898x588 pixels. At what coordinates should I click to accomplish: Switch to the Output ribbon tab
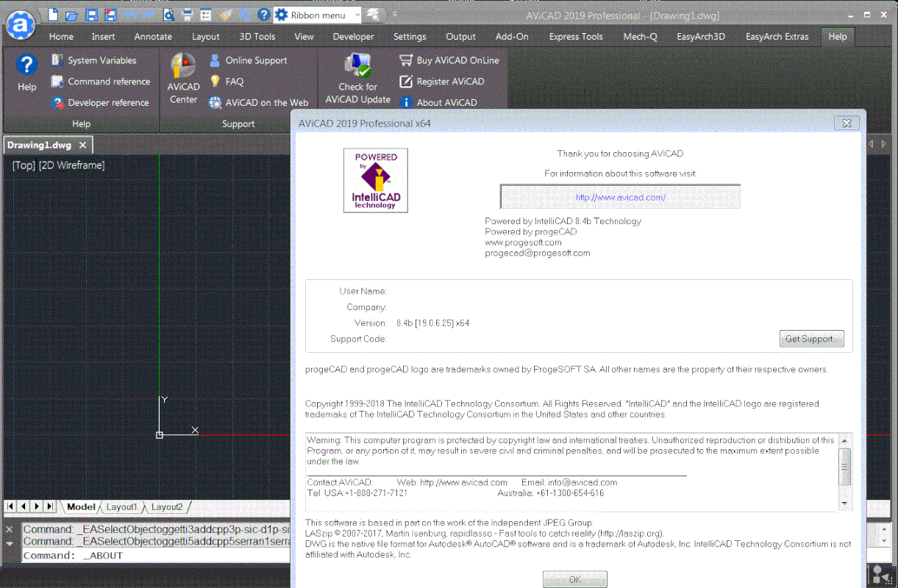tap(461, 37)
